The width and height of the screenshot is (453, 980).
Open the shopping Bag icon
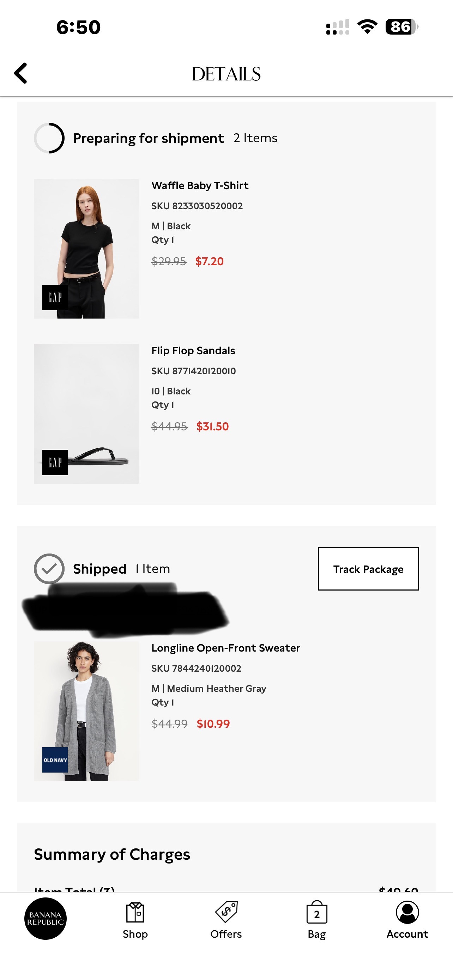coord(316,920)
